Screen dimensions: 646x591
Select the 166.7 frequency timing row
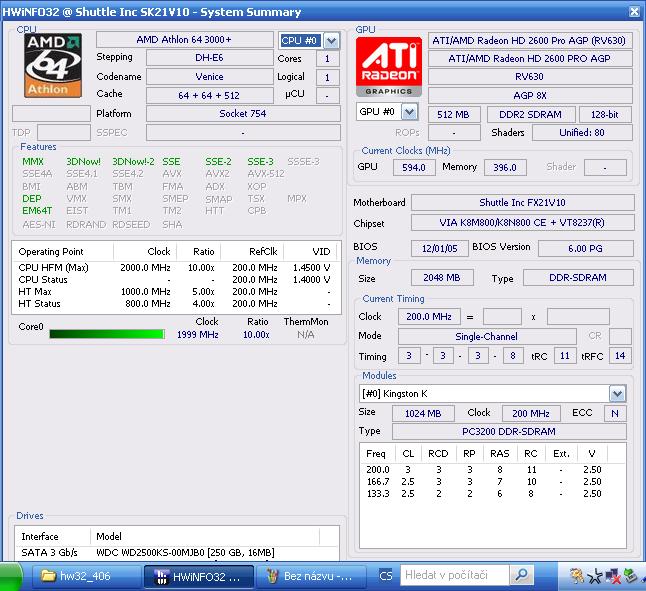pos(492,481)
